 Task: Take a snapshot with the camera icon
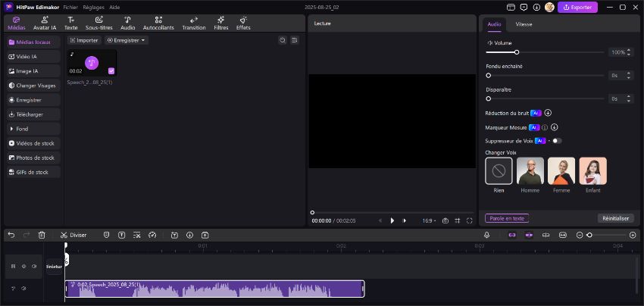tap(445, 220)
